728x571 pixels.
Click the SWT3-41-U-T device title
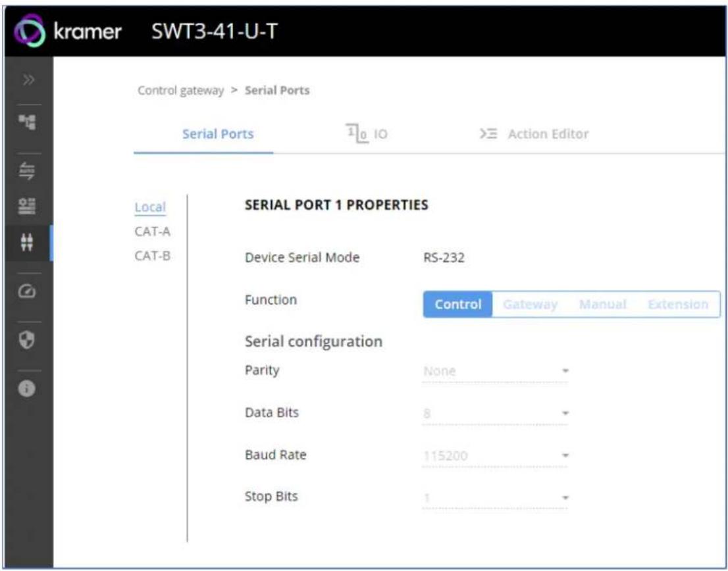click(x=215, y=32)
